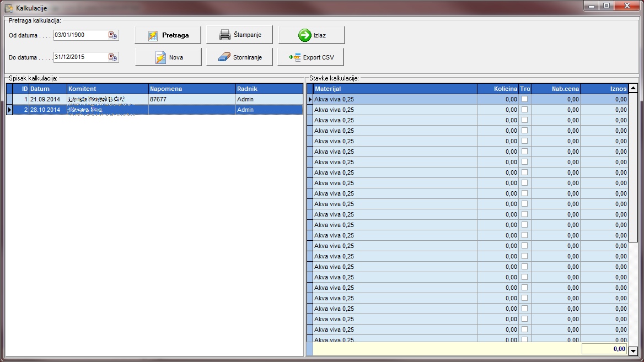Export data with Export CSV button
644x362 pixels.
(311, 57)
